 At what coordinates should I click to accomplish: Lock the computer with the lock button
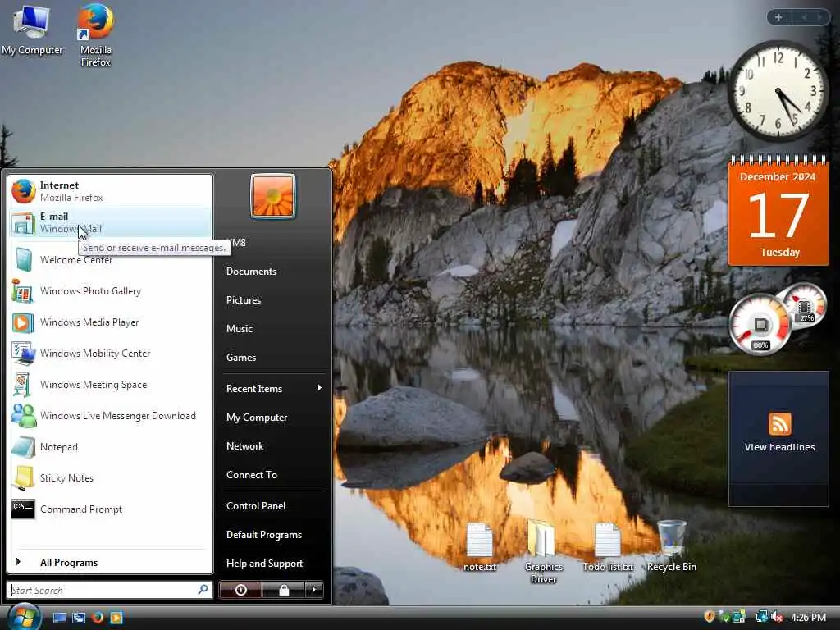pyautogui.click(x=284, y=590)
